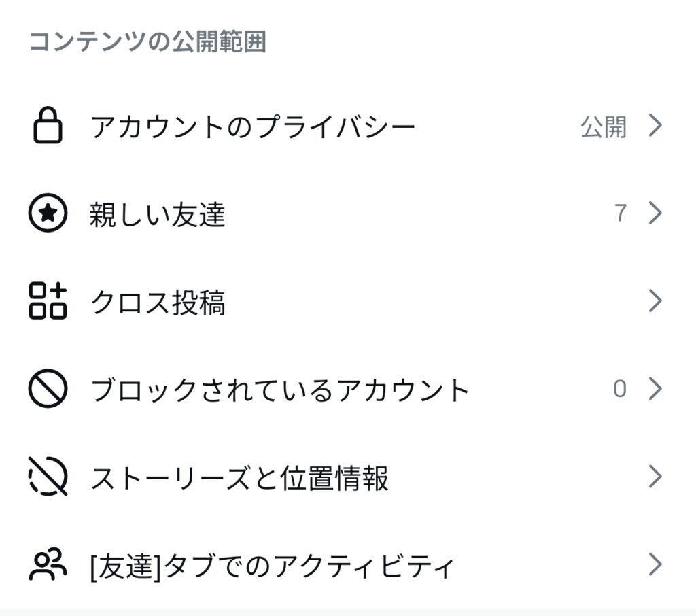Click the crossposting squares-plus icon
Viewport: 696px width, 616px height.
[x=48, y=301]
